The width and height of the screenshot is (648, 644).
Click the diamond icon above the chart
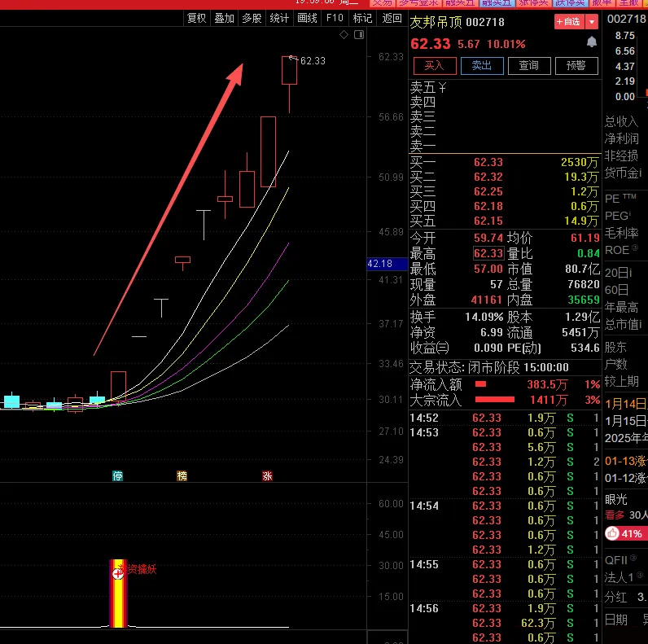[x=344, y=35]
